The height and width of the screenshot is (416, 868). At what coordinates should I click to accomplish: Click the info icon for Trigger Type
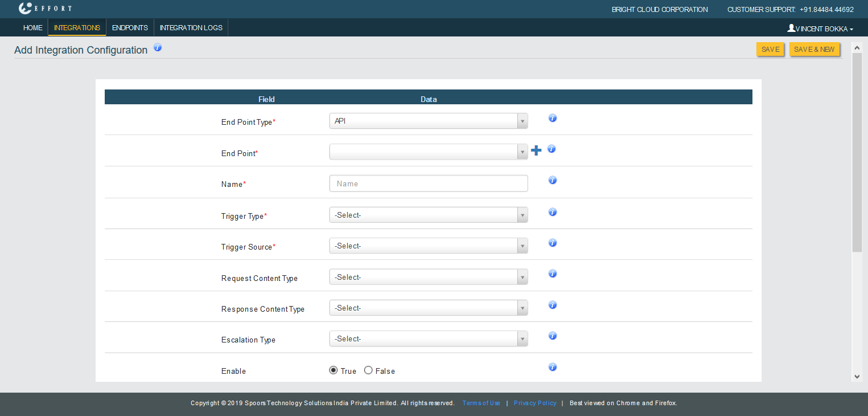click(x=552, y=212)
